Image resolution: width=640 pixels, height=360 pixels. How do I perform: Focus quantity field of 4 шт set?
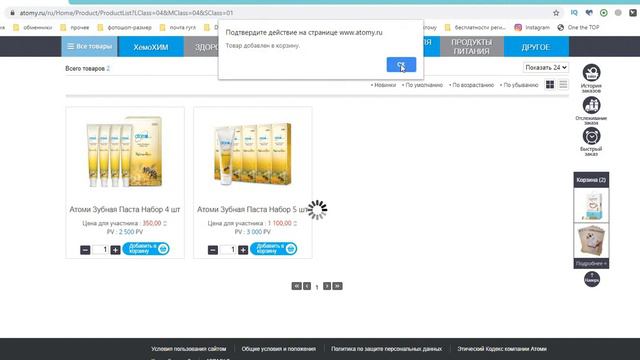100,249
